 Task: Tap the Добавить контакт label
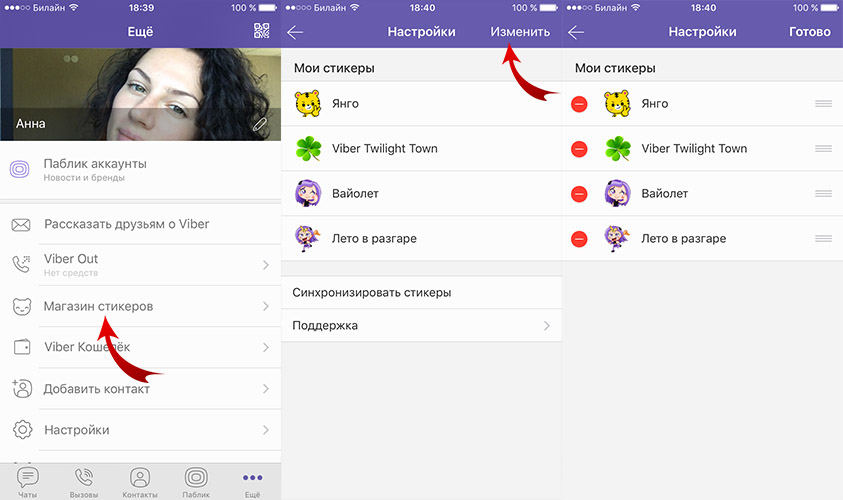(97, 389)
